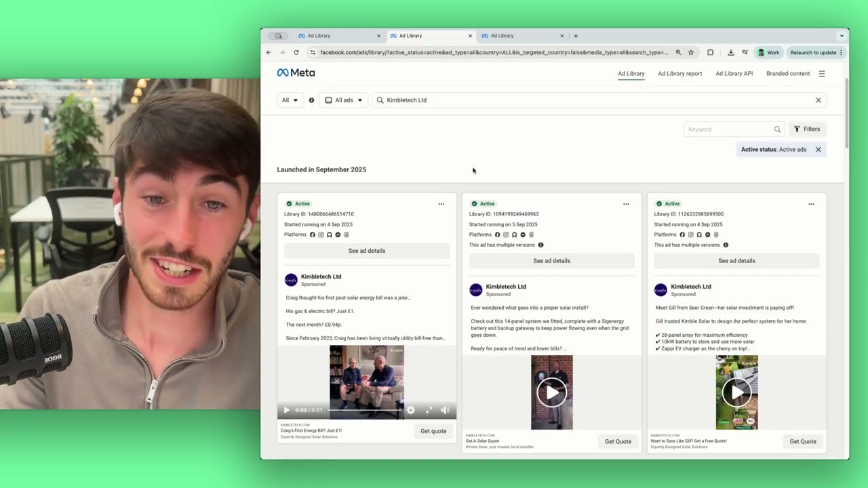Click the Facebook platform icon on Craig's ad

pyautogui.click(x=313, y=235)
